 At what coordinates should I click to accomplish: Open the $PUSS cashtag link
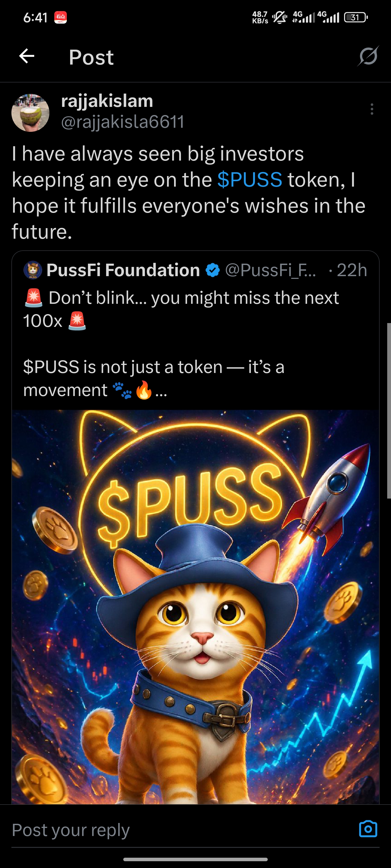click(x=250, y=180)
